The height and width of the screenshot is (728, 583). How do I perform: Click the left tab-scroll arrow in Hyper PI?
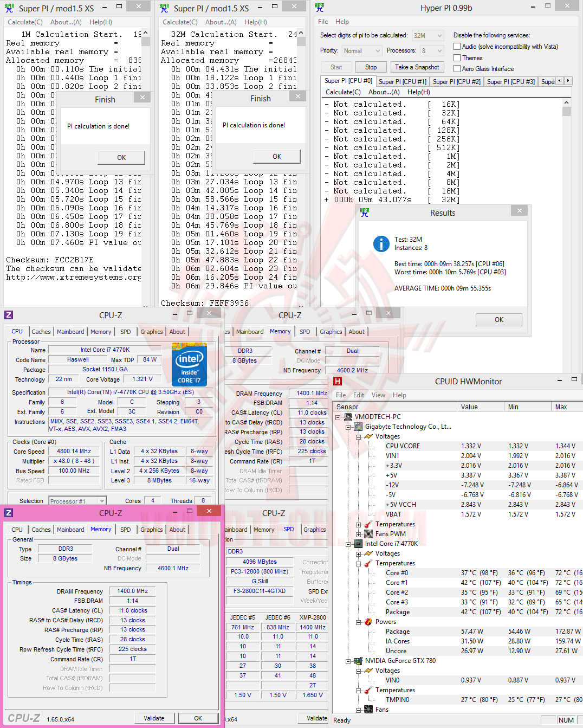click(x=560, y=81)
